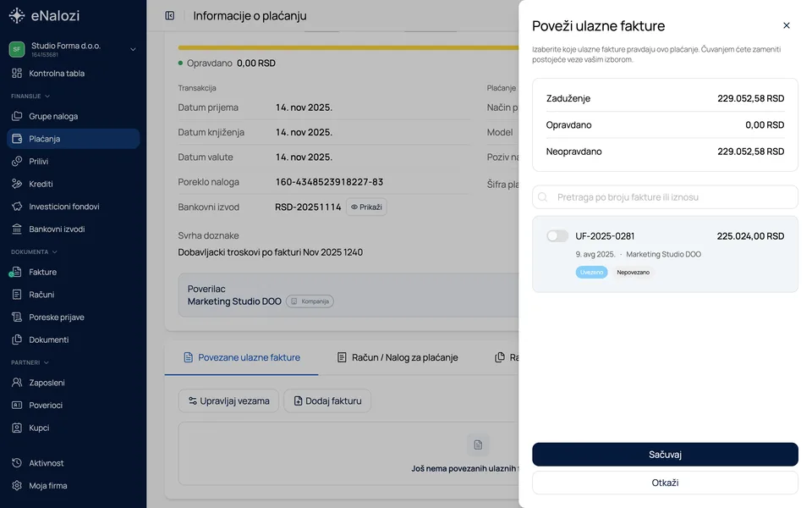This screenshot has height=508, width=812.
Task: Click the invoice search field
Action: pyautogui.click(x=665, y=197)
